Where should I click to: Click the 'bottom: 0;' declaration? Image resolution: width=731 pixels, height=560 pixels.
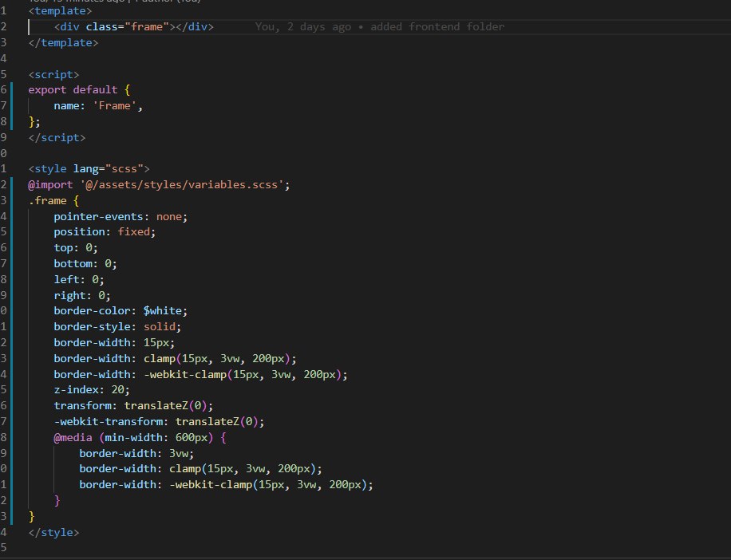(85, 264)
